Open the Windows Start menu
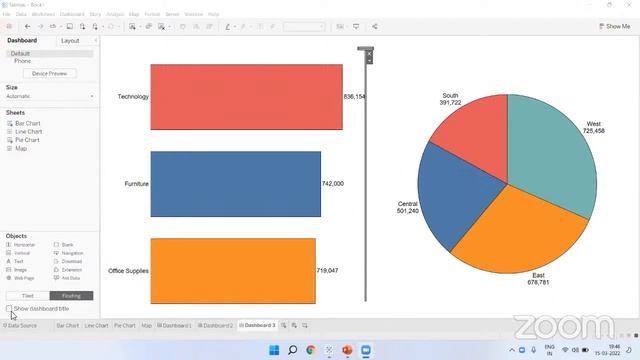The height and width of the screenshot is (360, 640). tap(274, 350)
